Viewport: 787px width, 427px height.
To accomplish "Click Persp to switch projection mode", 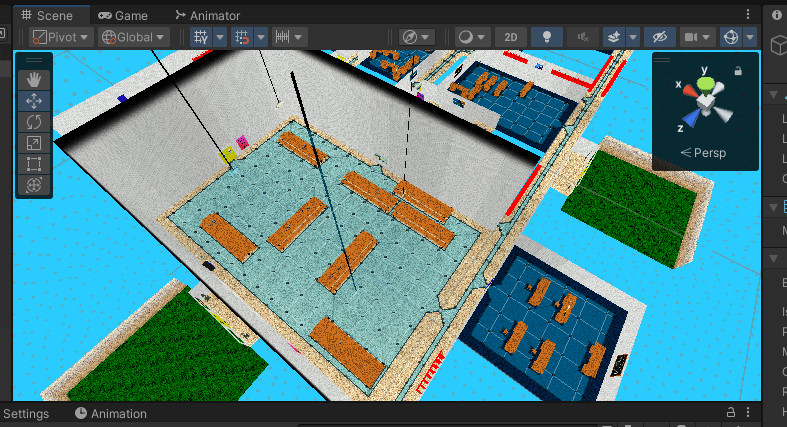I will tap(704, 153).
